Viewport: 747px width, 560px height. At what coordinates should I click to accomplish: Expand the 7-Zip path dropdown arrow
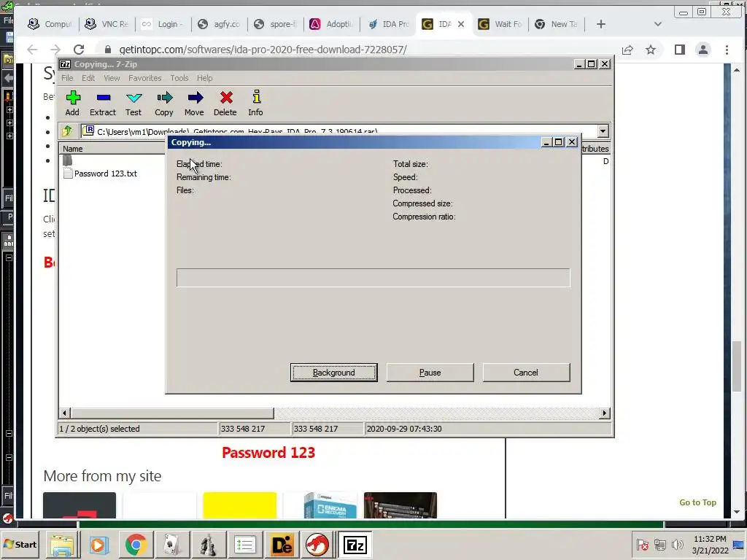603,131
